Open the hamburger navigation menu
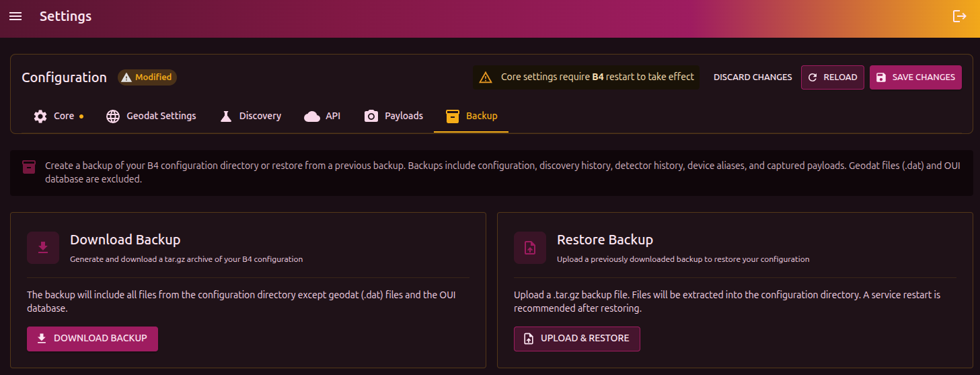 [15, 16]
